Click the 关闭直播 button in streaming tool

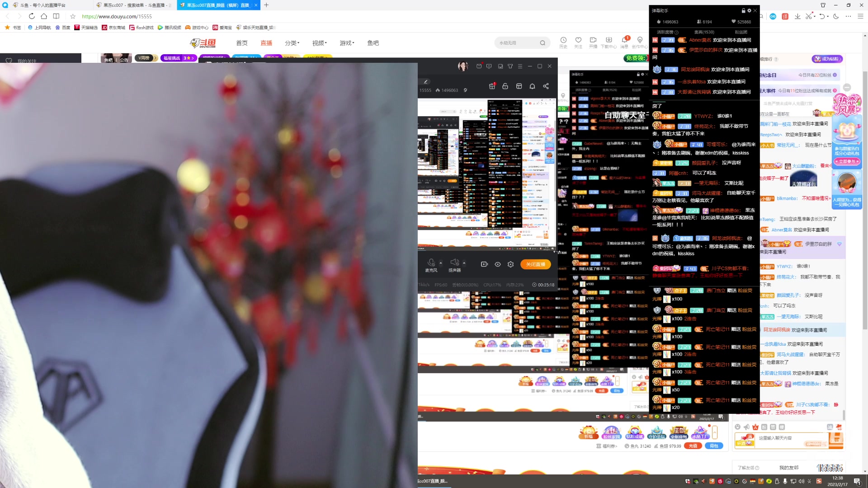tap(535, 264)
